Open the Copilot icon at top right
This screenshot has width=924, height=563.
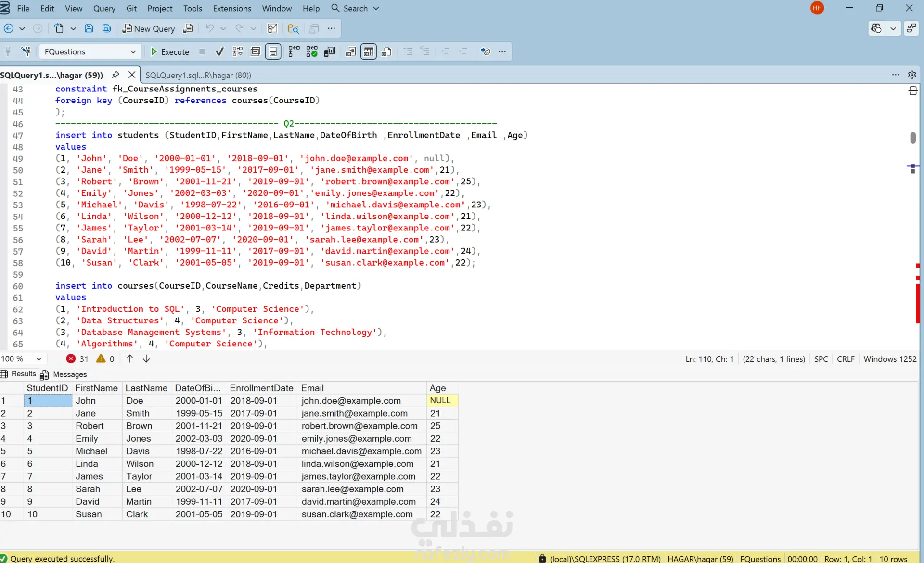point(876,28)
